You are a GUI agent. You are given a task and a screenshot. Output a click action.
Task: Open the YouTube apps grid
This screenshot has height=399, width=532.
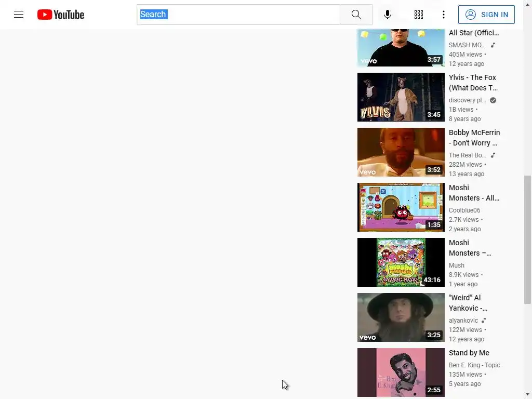[419, 15]
